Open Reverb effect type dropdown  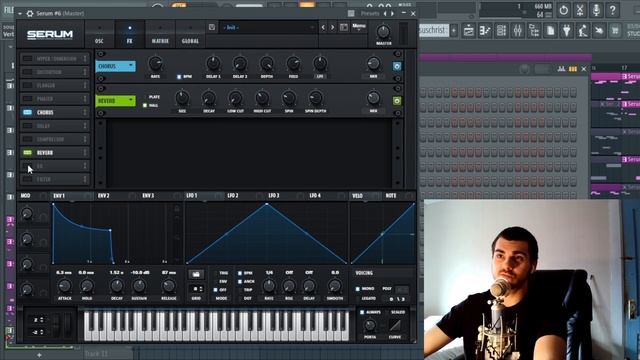coord(116,101)
